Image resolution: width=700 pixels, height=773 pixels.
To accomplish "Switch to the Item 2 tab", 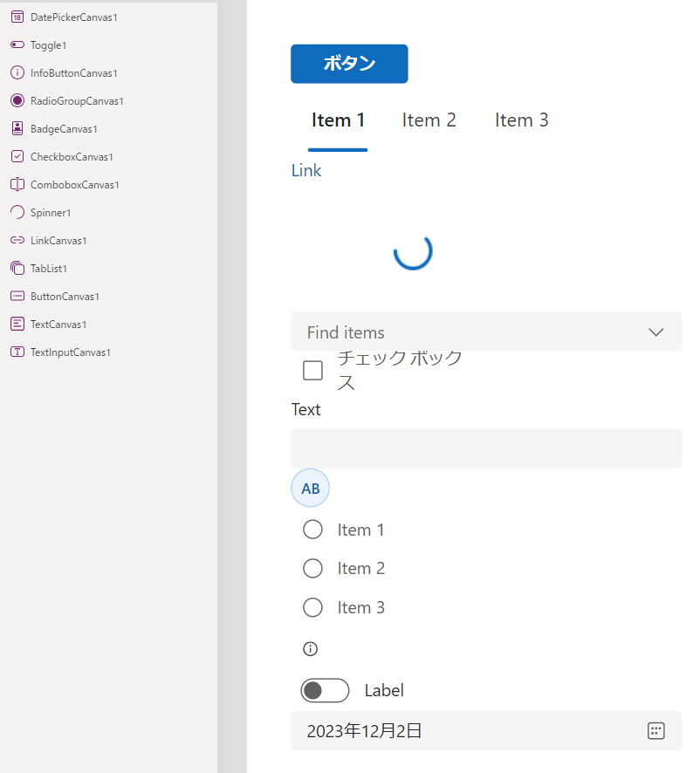I will coord(429,120).
